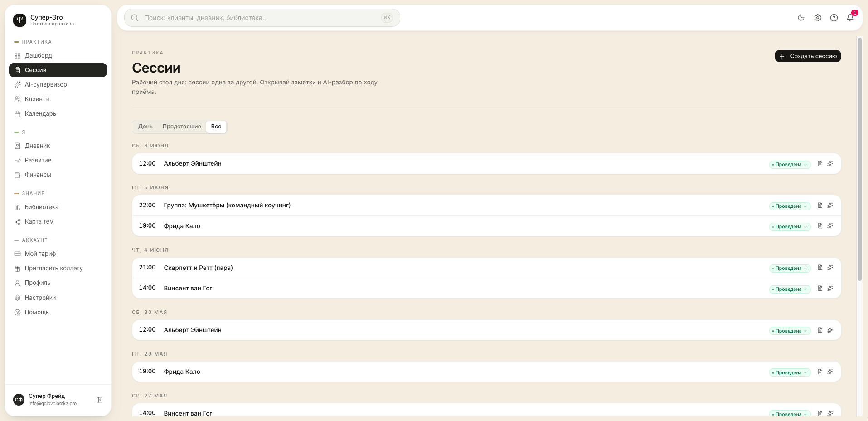868x421 pixels.
Task: Select the Все filter tab
Action: 216,127
